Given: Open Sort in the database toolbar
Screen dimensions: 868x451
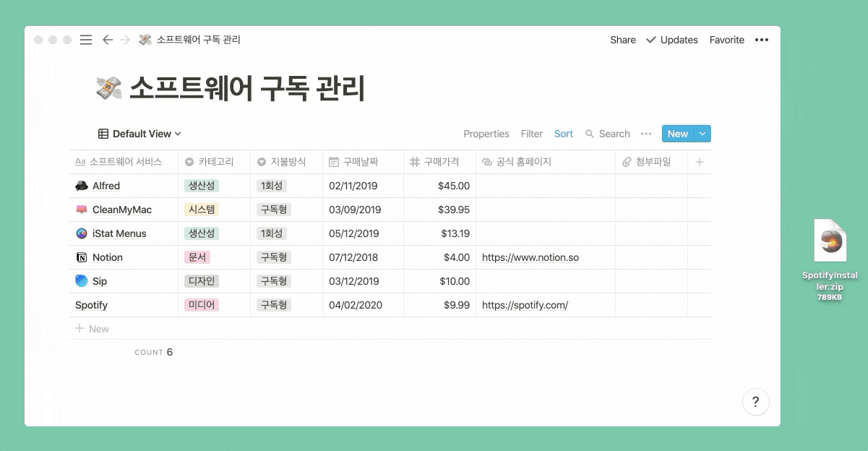Looking at the screenshot, I should click(x=564, y=134).
